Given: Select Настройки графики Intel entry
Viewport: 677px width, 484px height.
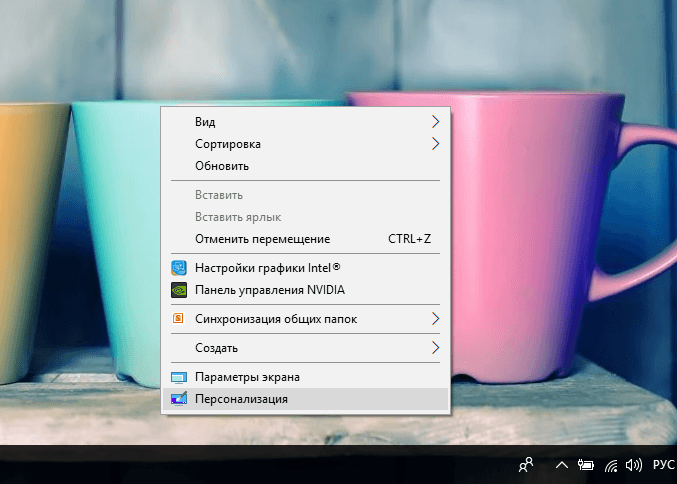Looking at the screenshot, I should coord(306,268).
